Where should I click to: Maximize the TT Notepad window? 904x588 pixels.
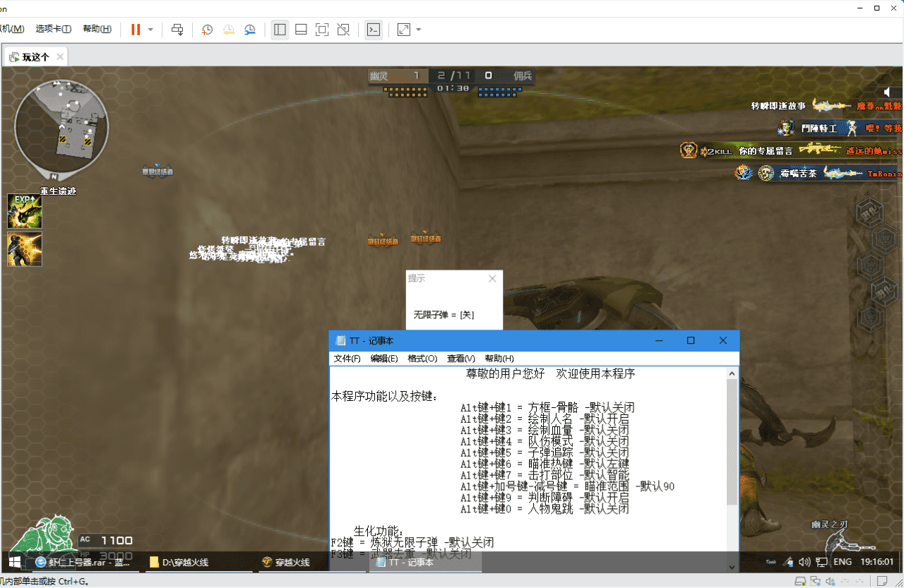point(691,340)
